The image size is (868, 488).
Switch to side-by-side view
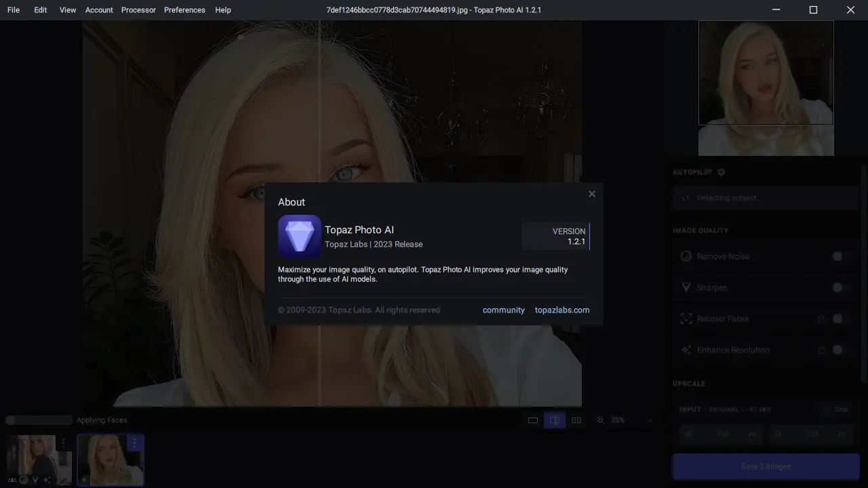click(x=576, y=420)
